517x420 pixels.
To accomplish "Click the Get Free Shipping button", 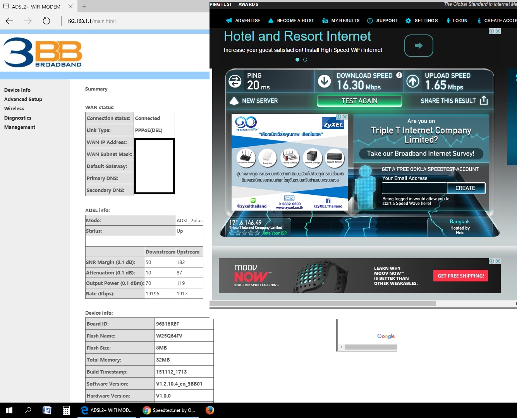I will (x=461, y=276).
